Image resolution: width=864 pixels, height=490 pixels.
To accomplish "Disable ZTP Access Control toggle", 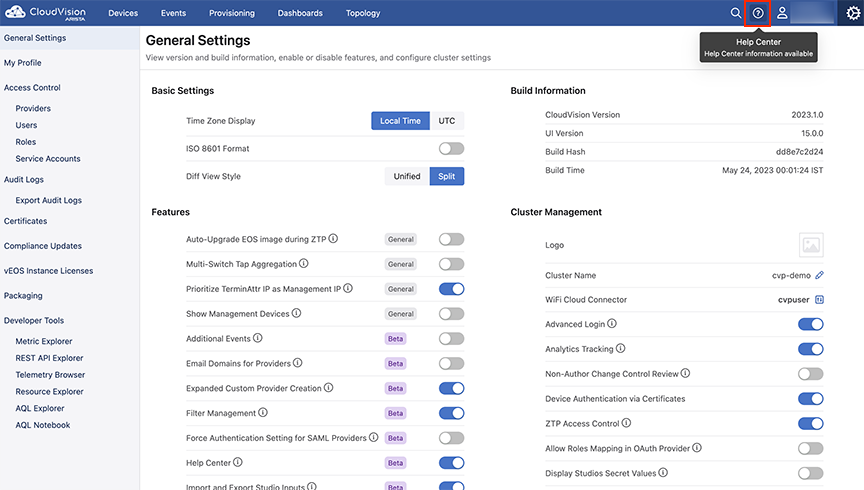I will [811, 423].
